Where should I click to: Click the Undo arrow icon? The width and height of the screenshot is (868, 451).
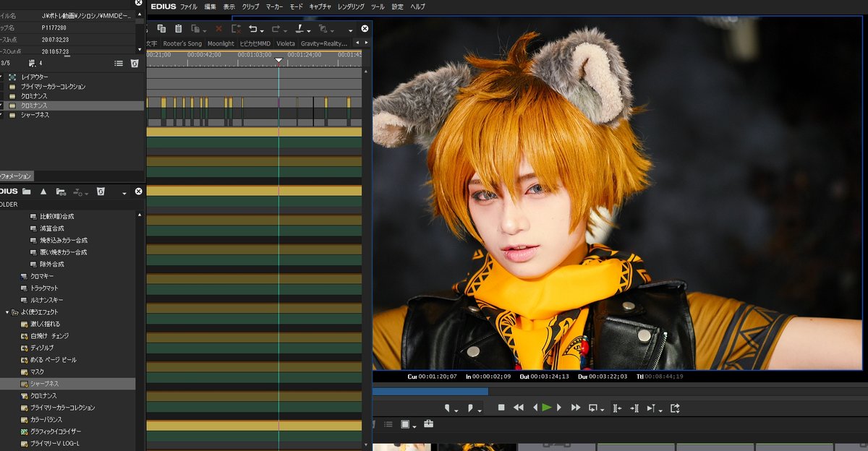(x=253, y=28)
